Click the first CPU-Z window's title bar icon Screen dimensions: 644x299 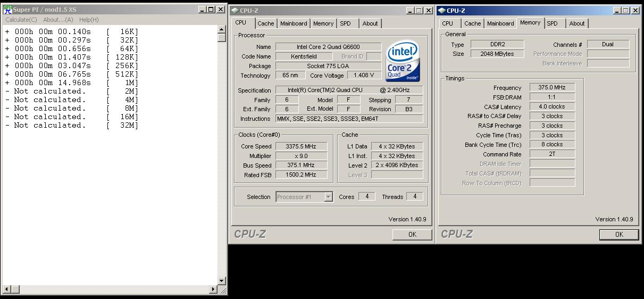pos(235,10)
